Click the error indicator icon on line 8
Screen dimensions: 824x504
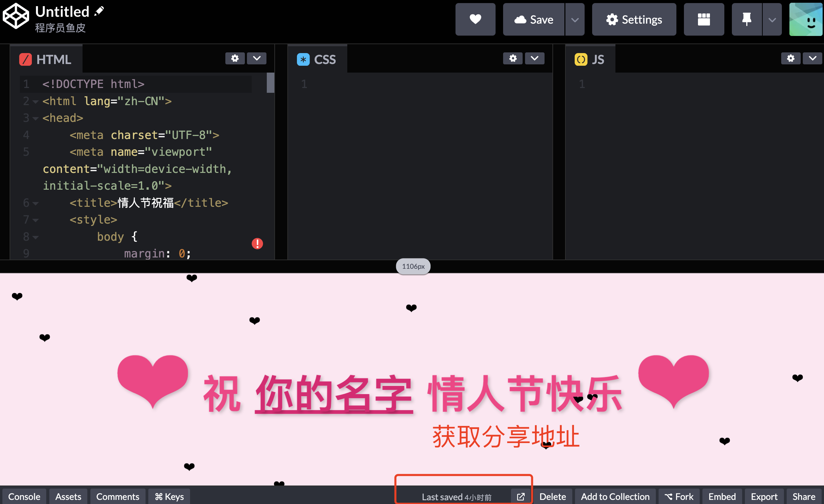257,243
